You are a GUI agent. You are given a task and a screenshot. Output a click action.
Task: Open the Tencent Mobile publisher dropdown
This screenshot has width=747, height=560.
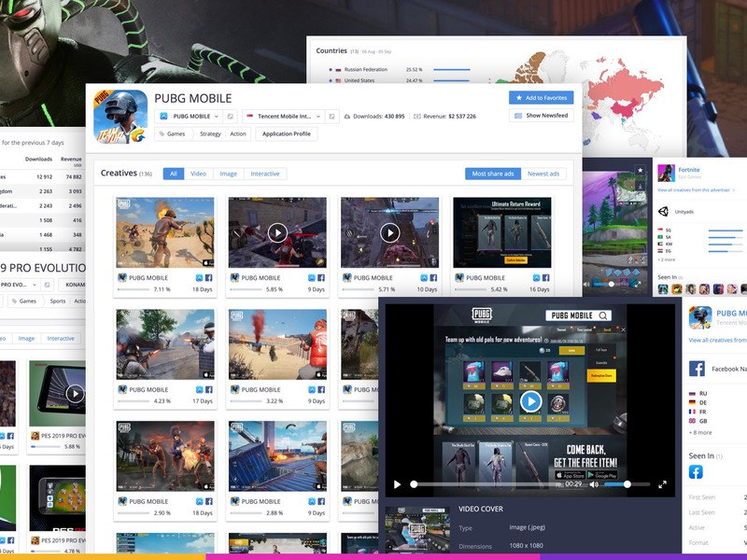[x=283, y=116]
